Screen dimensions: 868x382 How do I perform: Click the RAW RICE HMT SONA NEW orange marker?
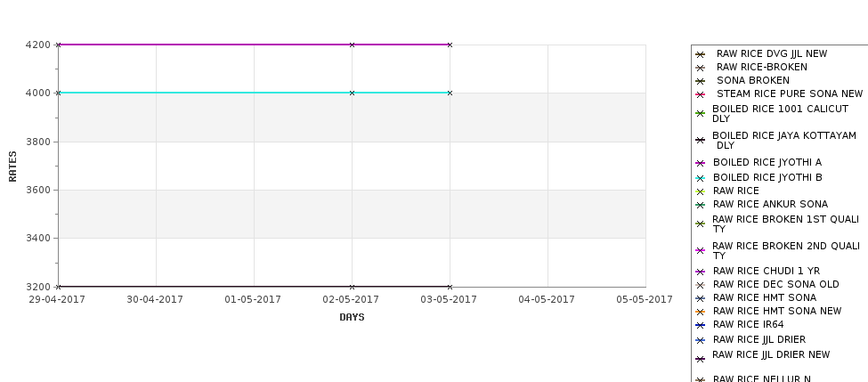[701, 312]
